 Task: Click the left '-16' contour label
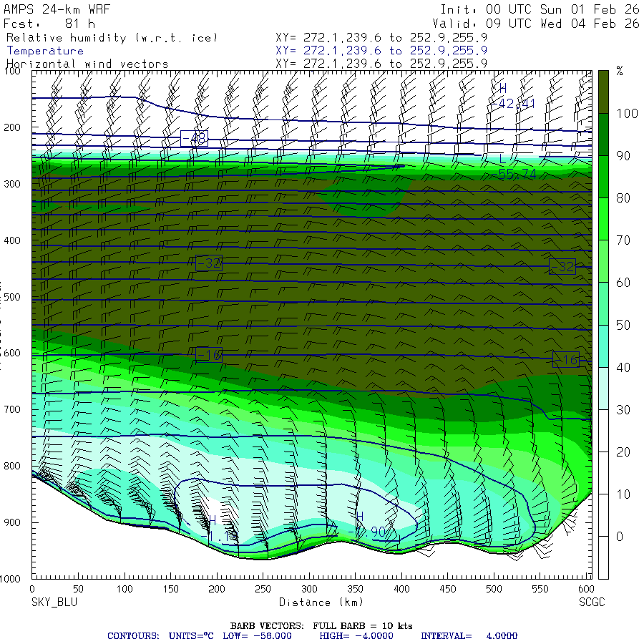pos(209,354)
